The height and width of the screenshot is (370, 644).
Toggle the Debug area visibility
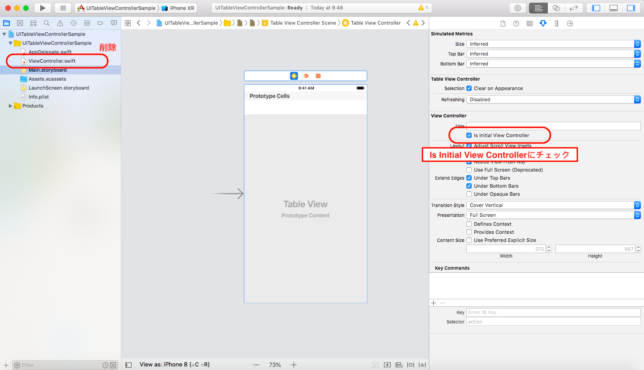click(613, 8)
